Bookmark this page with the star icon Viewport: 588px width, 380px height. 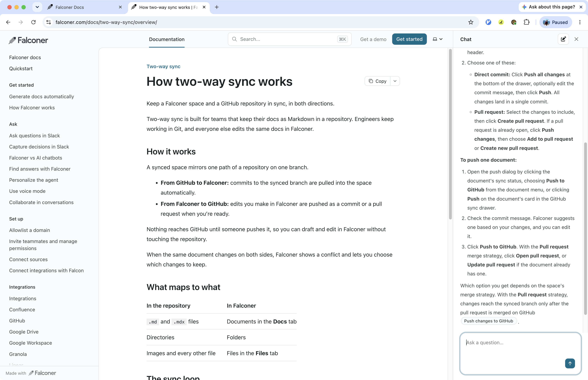click(471, 22)
